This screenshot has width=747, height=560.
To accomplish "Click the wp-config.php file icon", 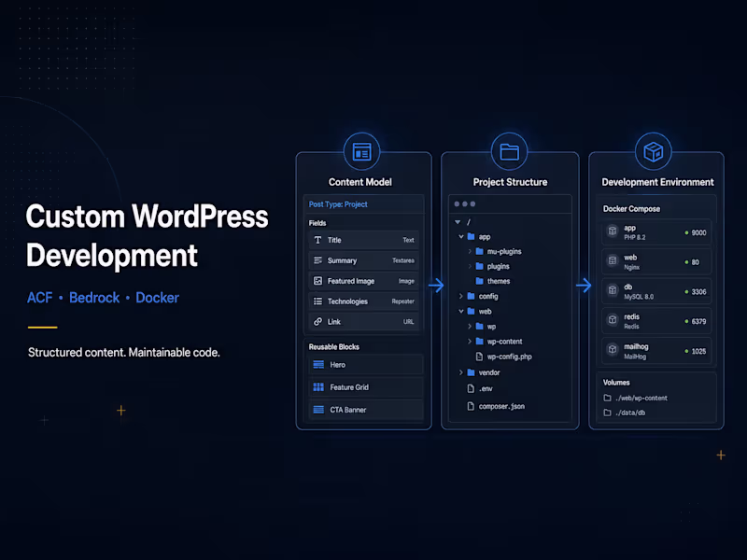I will 479,357.
